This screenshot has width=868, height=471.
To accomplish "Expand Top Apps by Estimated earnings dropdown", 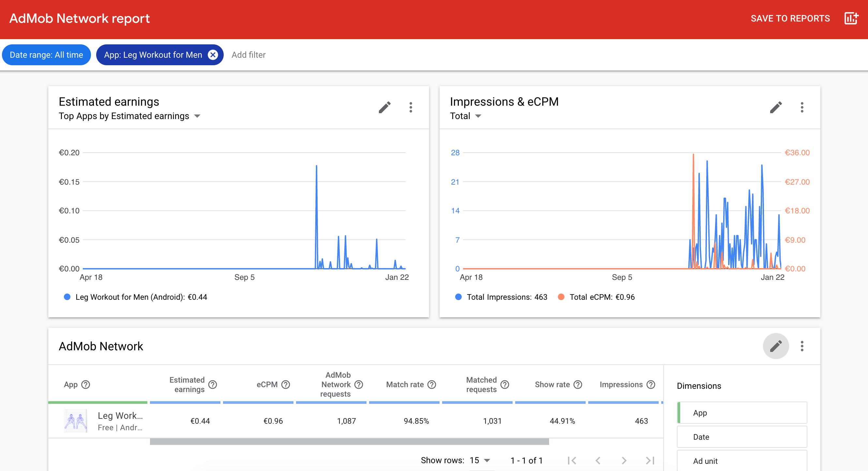I will pos(130,116).
